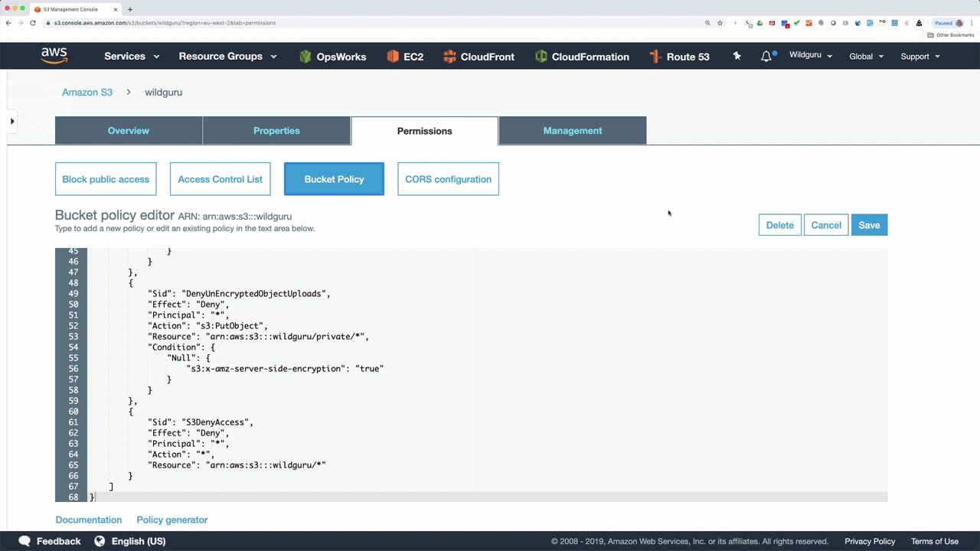Click the pin shortcuts icon
Viewport: 980px width, 551px height.
[x=737, y=56]
